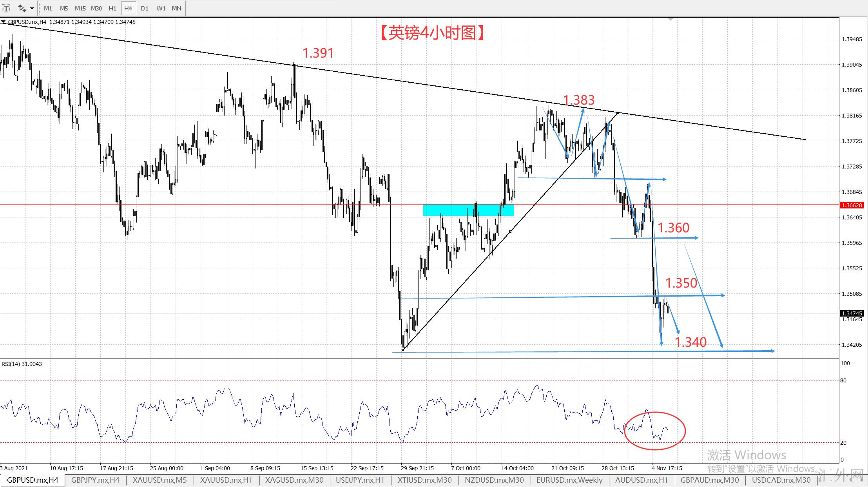Image resolution: width=868 pixels, height=487 pixels.
Task: Select the text label tool icon
Action: point(6,8)
